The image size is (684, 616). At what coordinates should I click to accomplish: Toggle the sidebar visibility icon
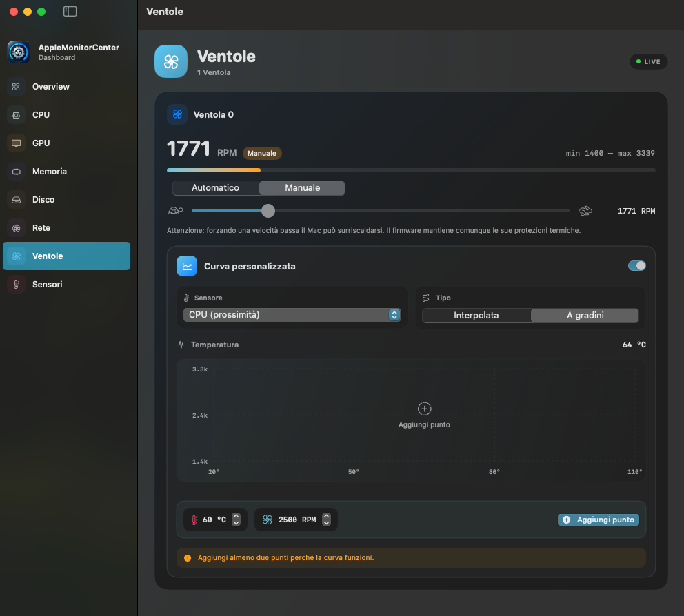[x=70, y=11]
